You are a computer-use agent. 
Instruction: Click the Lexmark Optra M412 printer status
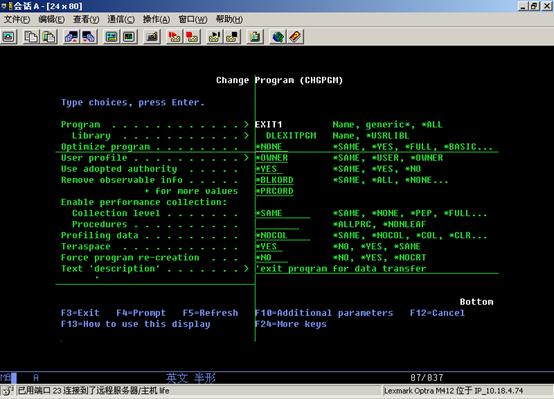(x=454, y=391)
